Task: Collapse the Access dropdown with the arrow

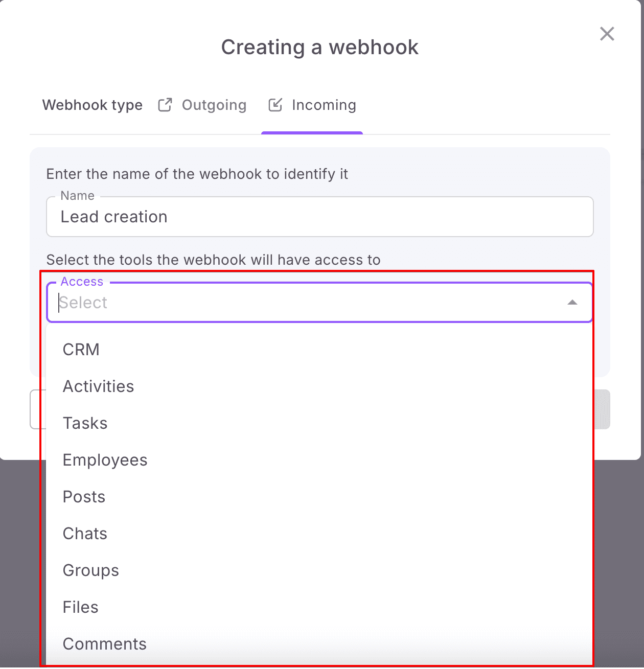Action: [x=572, y=303]
